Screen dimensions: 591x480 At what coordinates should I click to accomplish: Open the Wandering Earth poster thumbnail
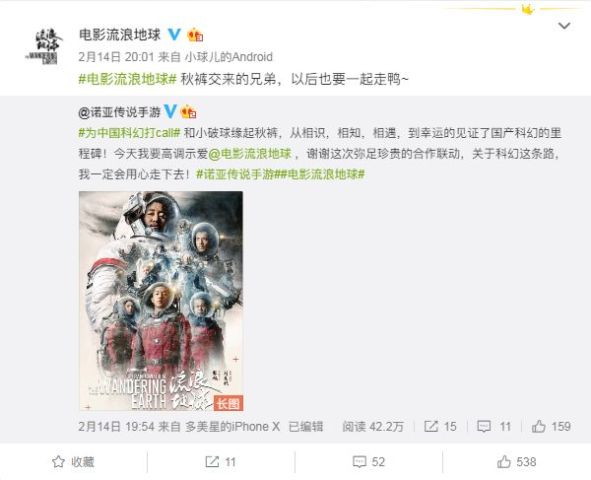coord(161,301)
